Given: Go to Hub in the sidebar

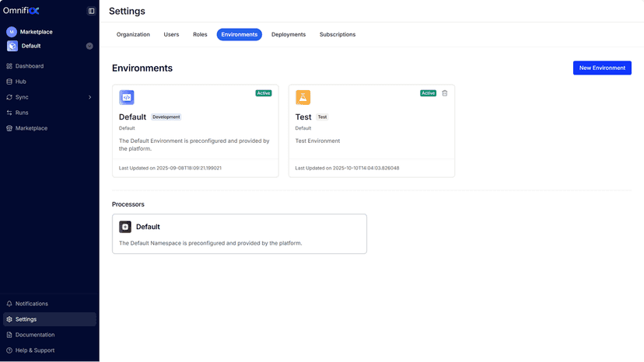Looking at the screenshot, I should (x=20, y=82).
